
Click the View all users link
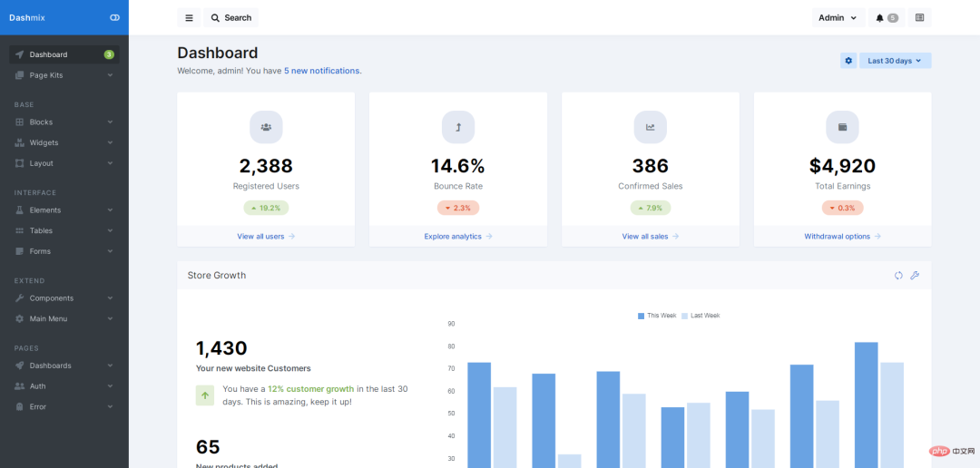point(266,236)
